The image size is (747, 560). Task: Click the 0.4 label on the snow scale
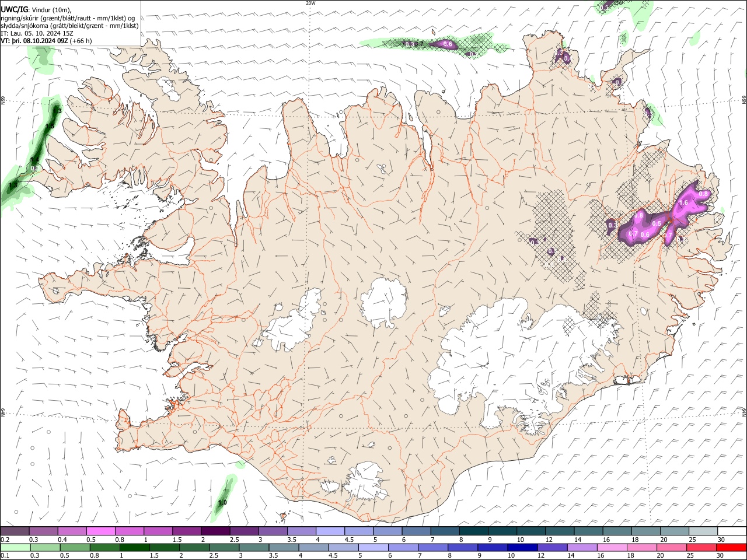pyautogui.click(x=62, y=540)
